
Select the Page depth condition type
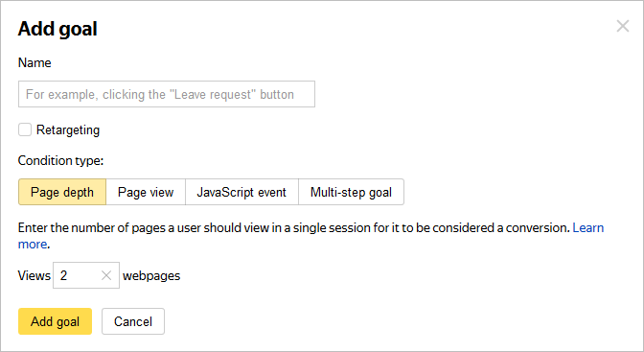pyautogui.click(x=62, y=192)
